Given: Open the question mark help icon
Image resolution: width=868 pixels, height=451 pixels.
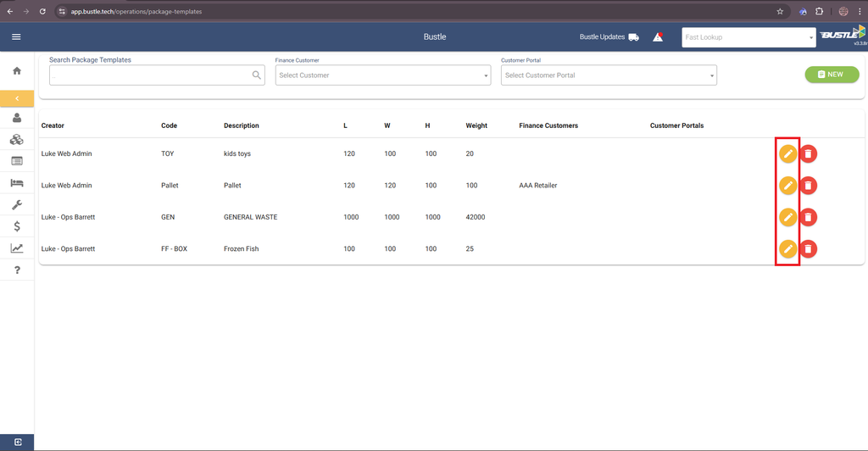Looking at the screenshot, I should 17,270.
